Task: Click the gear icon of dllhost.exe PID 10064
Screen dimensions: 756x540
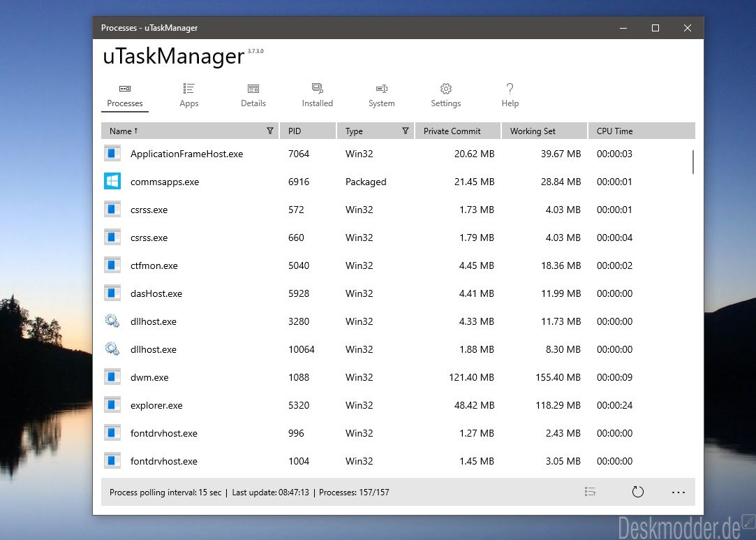Action: pos(112,349)
